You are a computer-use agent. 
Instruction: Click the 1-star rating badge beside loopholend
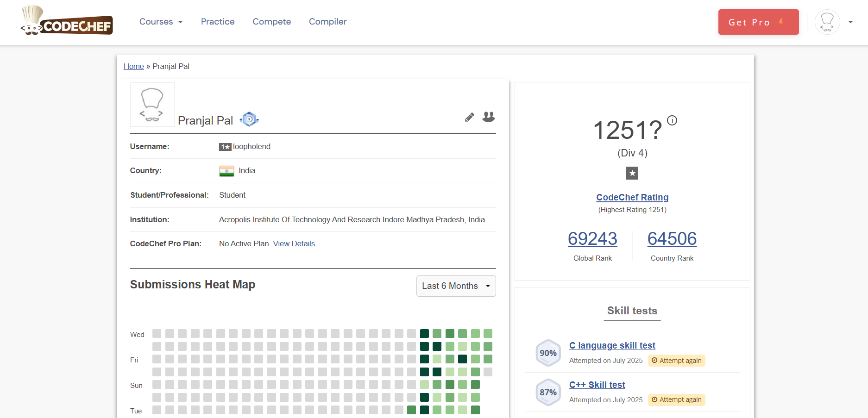[225, 147]
